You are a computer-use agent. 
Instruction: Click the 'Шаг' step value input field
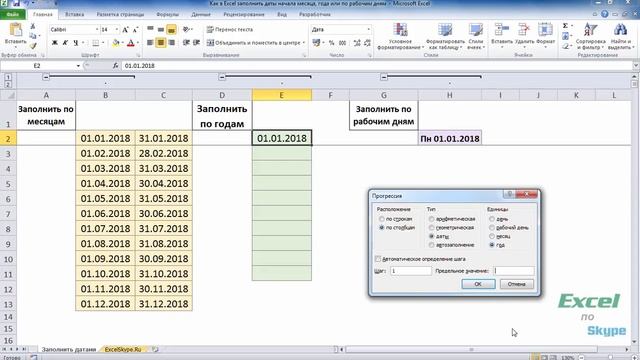click(410, 271)
